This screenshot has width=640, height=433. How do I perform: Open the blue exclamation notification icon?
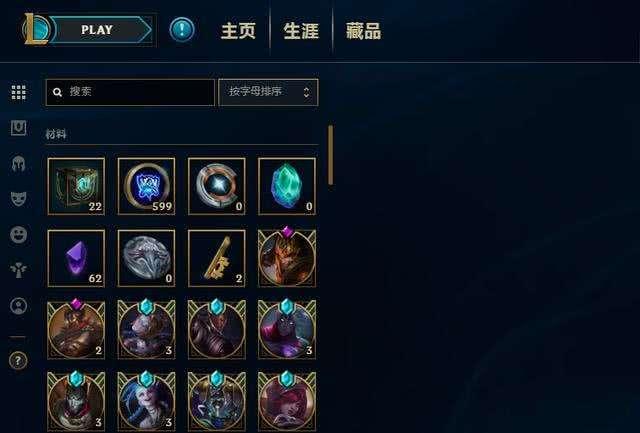click(182, 29)
